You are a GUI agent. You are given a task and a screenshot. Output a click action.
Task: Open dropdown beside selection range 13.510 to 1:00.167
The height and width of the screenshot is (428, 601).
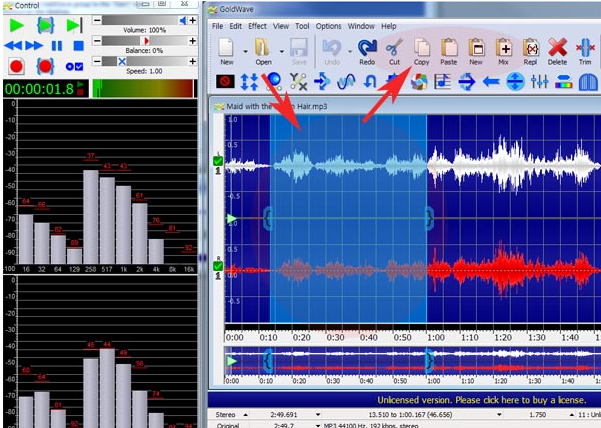coord(499,415)
